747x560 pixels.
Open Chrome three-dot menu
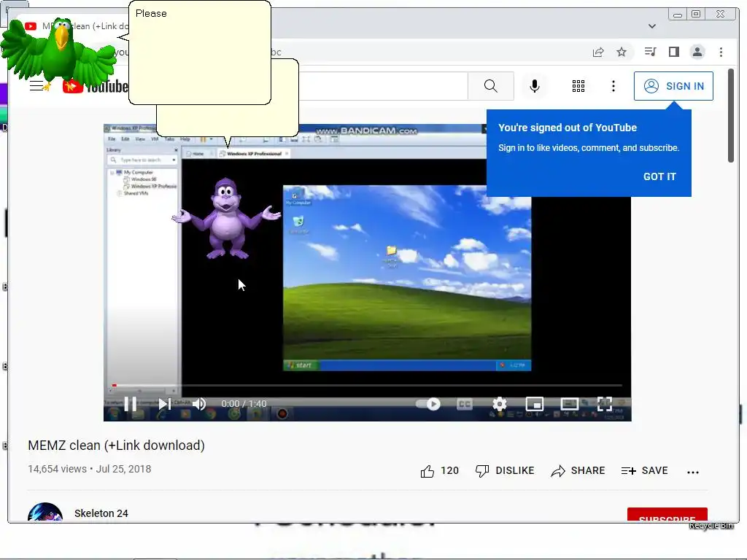721,52
